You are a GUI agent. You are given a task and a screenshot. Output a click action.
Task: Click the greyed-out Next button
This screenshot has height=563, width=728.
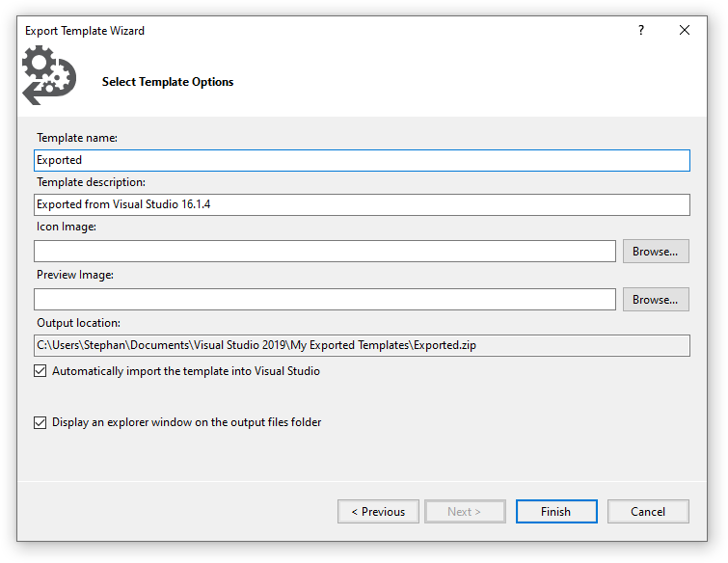[465, 512]
